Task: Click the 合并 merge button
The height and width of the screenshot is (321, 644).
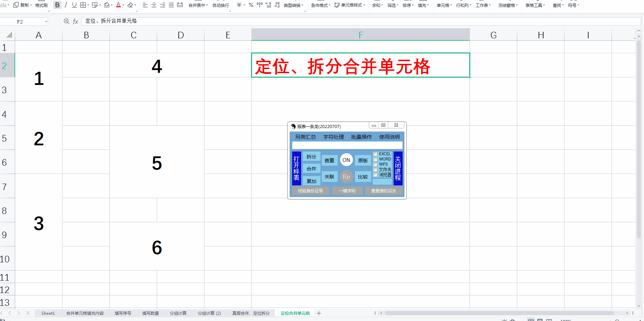Action: tap(311, 168)
